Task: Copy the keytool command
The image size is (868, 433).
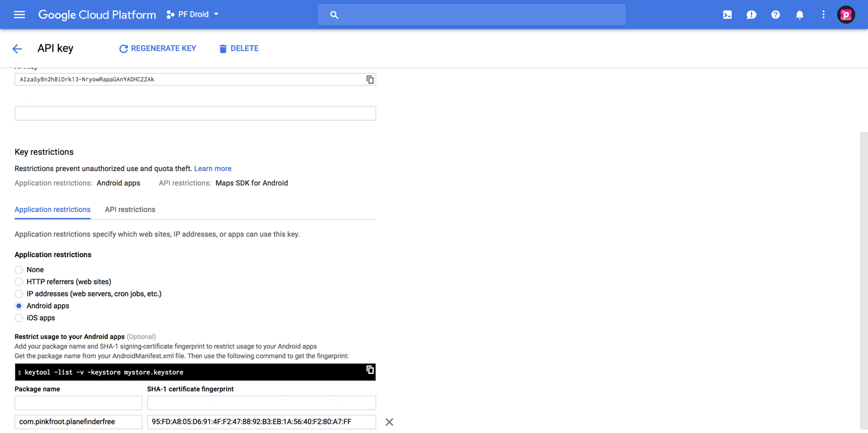Action: (x=370, y=370)
